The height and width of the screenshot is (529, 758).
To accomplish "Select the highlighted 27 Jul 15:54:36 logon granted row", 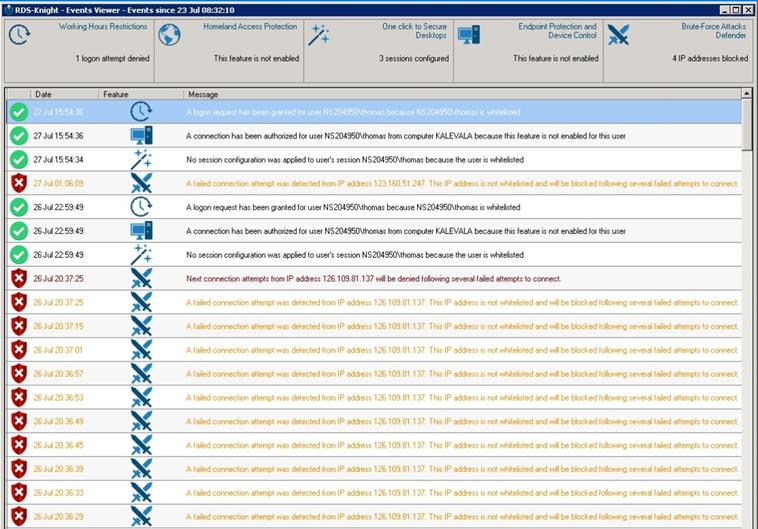I will pyautogui.click(x=374, y=112).
